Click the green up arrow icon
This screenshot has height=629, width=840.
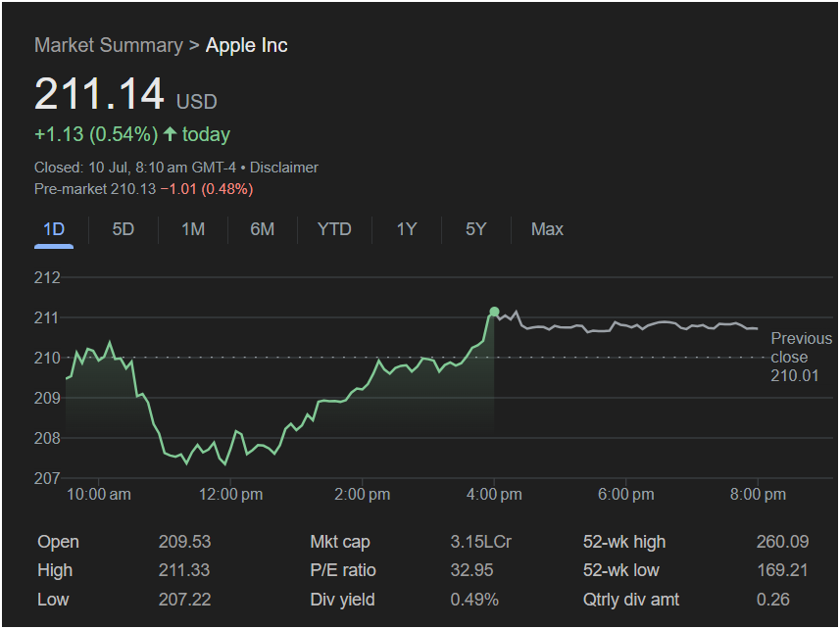[x=170, y=134]
